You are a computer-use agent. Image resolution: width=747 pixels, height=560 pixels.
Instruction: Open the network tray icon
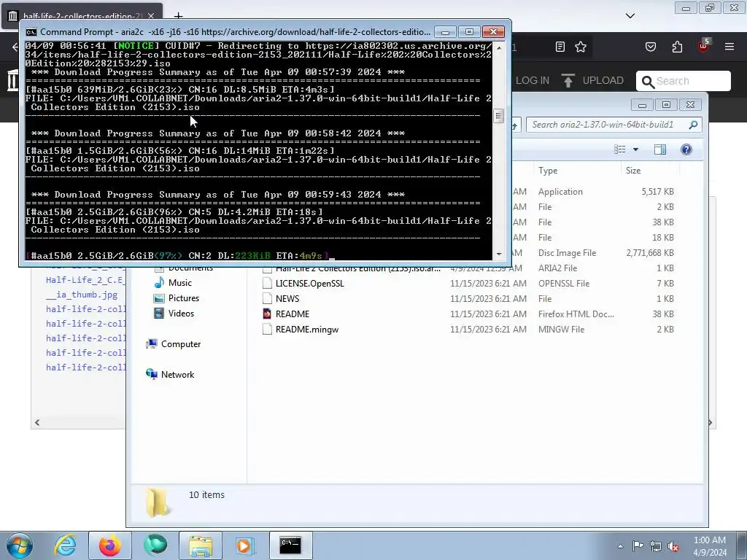(656, 546)
